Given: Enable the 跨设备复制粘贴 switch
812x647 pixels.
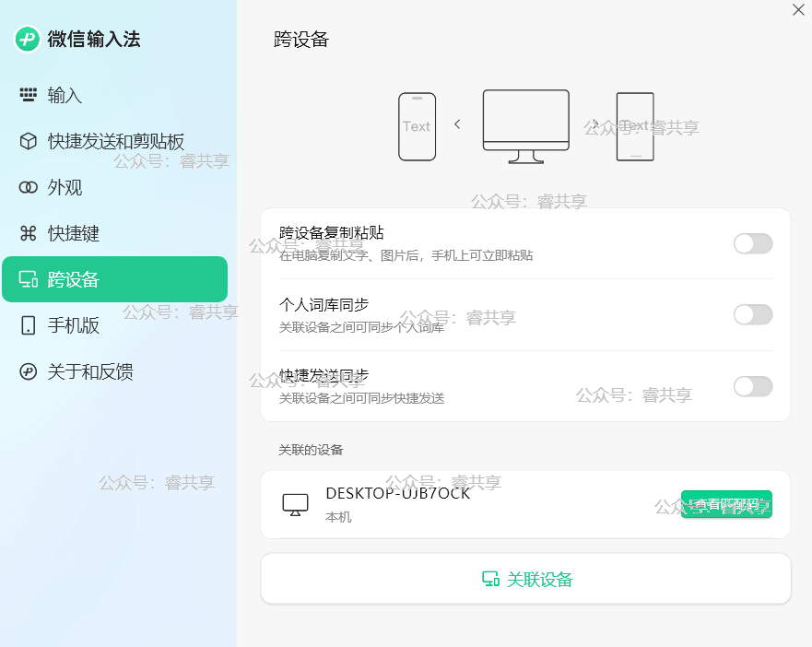Looking at the screenshot, I should click(753, 243).
